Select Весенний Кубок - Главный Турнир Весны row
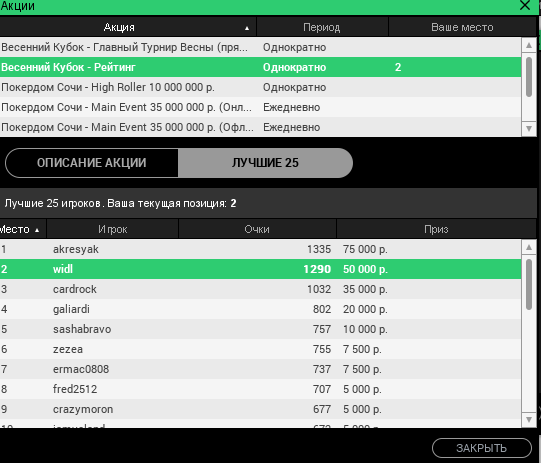This screenshot has height=463, width=541. (x=260, y=47)
